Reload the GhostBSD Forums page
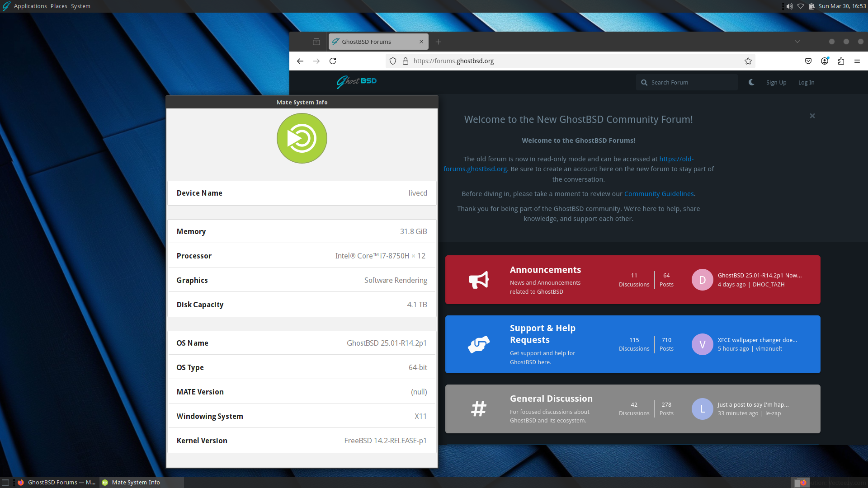This screenshot has width=868, height=488. point(333,61)
